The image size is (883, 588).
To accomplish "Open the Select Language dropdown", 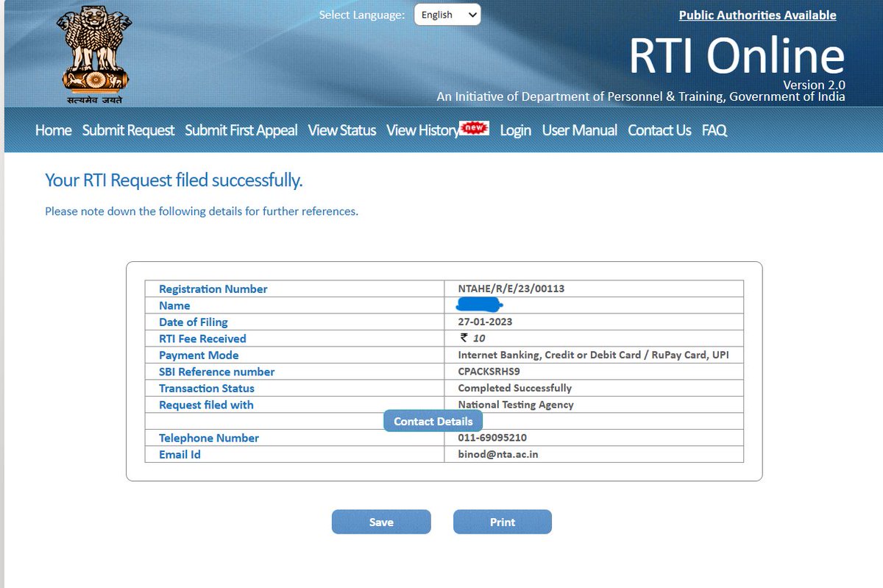I will (x=447, y=15).
